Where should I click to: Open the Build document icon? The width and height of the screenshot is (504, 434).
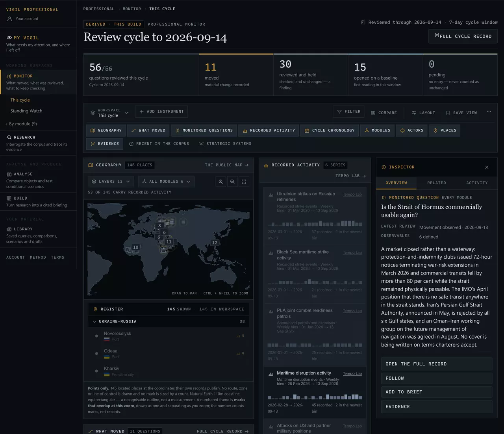(x=9, y=198)
